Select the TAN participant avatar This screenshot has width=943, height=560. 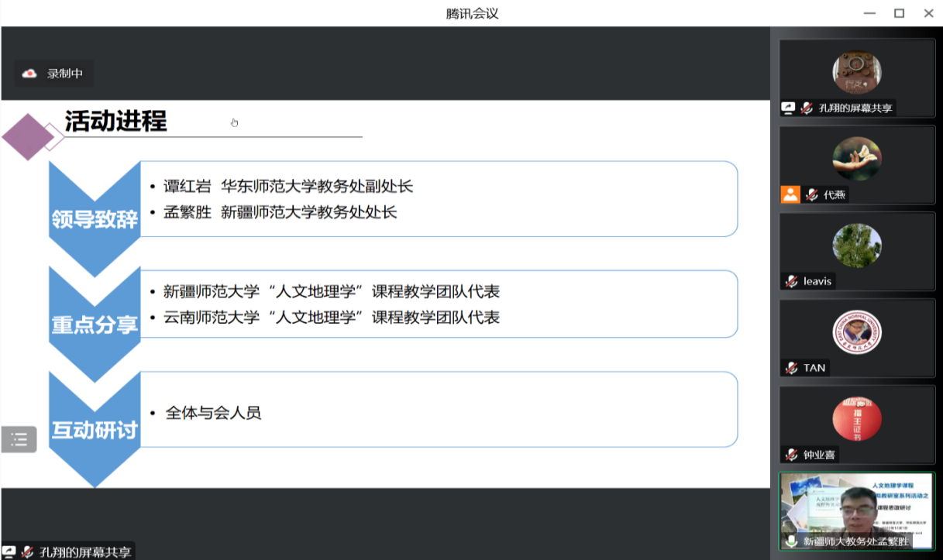(x=856, y=332)
